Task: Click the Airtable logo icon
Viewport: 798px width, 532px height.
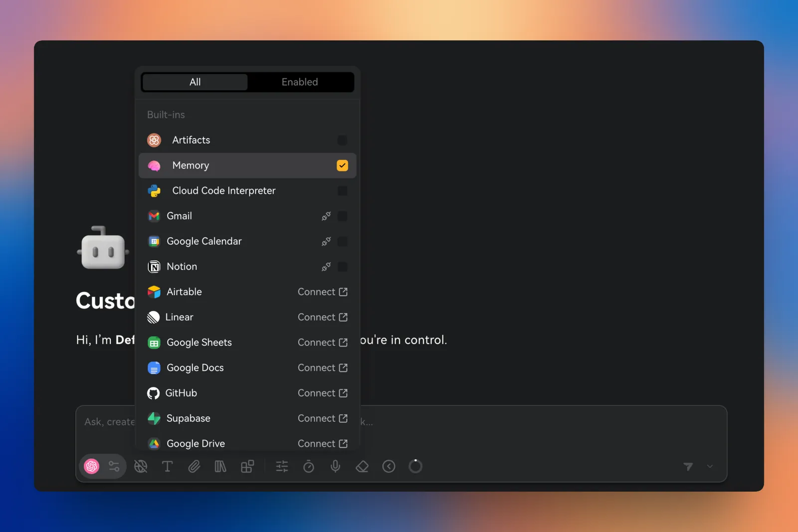Action: click(x=154, y=292)
